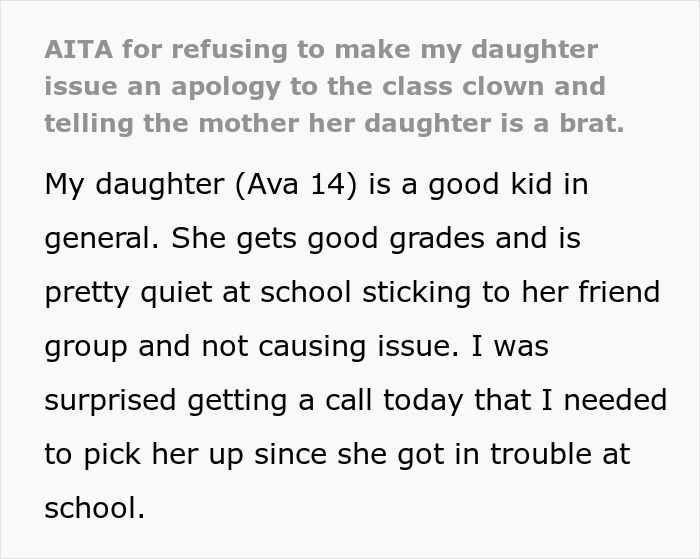Click the name 'Ava' in parentheses

point(272,184)
